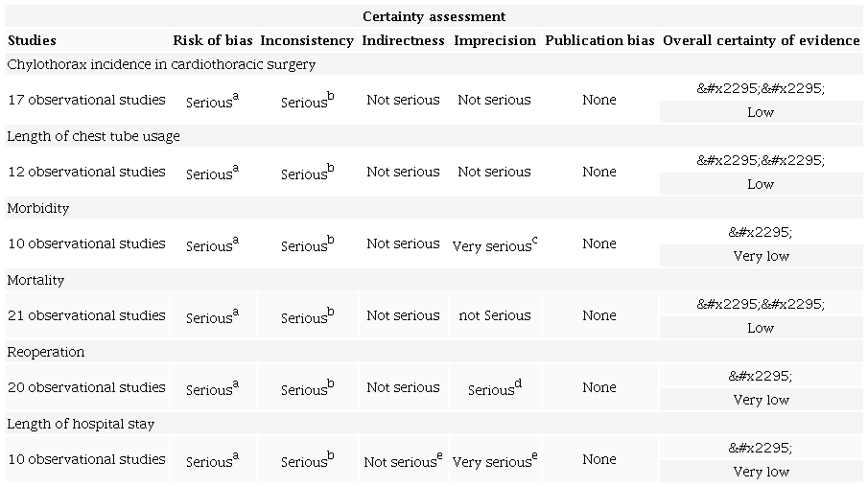Click the "Indirectness" column header

pos(403,40)
